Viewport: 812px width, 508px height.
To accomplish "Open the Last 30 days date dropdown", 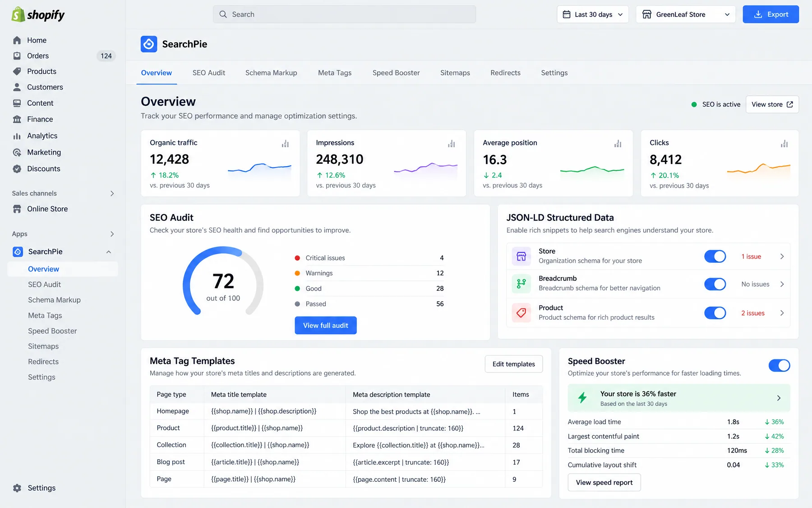I will [593, 14].
